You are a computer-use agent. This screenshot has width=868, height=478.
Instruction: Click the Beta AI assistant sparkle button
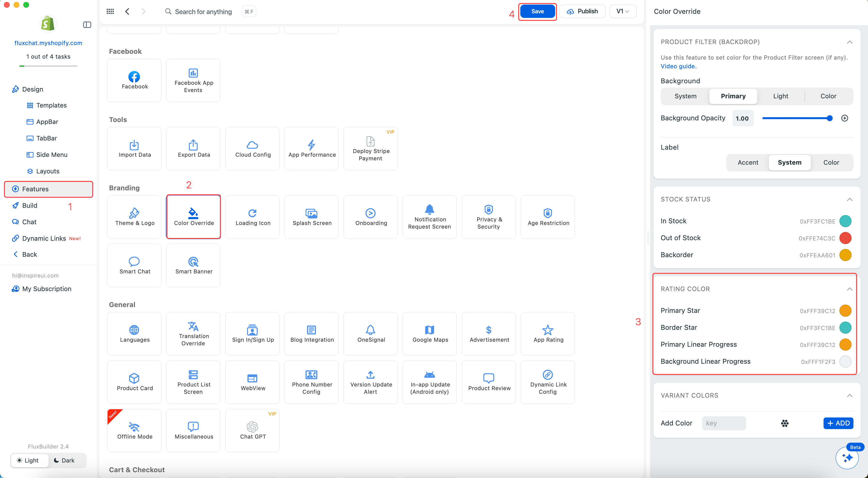(x=847, y=457)
